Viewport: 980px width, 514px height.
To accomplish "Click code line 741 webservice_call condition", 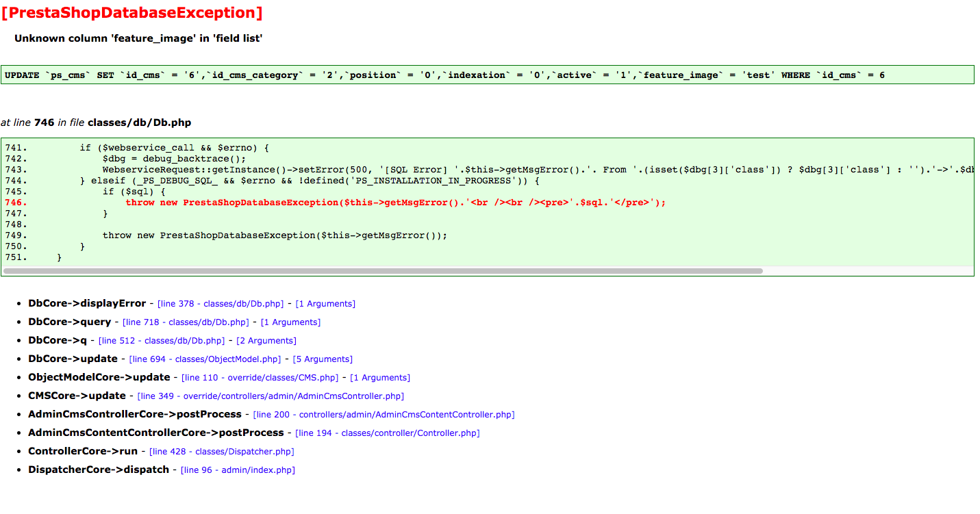I will (x=175, y=148).
